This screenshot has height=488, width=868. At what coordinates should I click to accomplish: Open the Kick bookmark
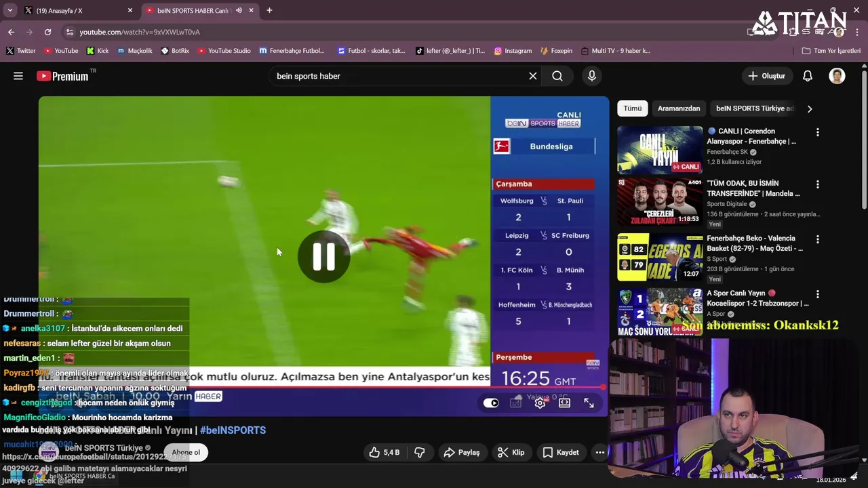98,51
